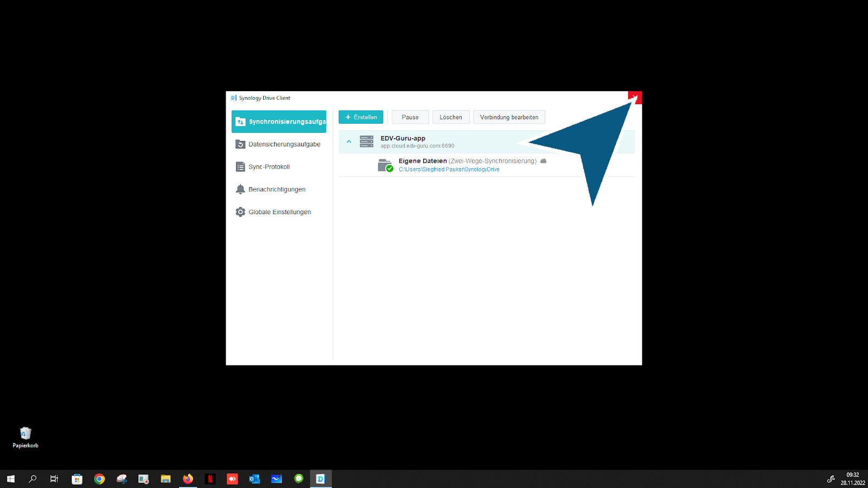This screenshot has height=488, width=868.
Task: Open Microsoft Store from taskbar
Action: point(77,479)
